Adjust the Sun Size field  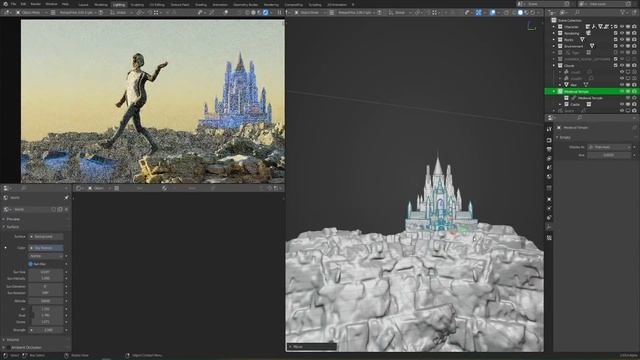pyautogui.click(x=46, y=272)
